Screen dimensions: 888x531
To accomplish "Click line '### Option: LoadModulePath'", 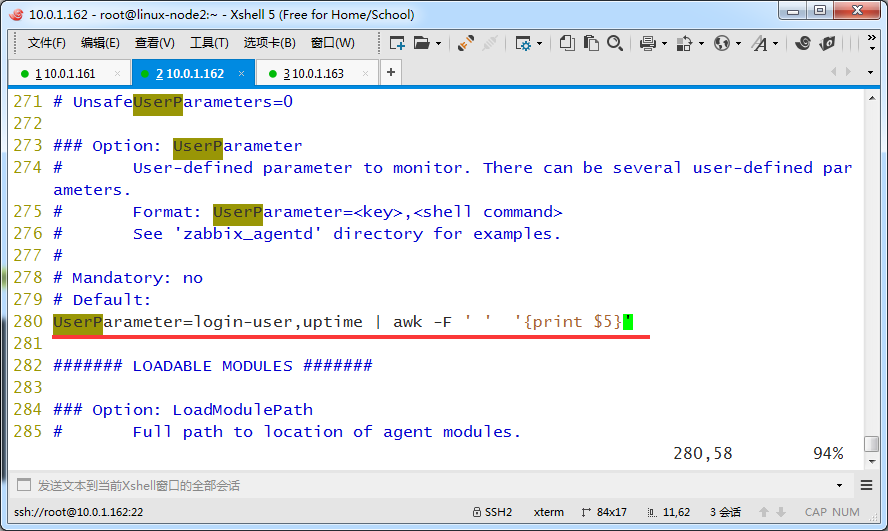I will pyautogui.click(x=183, y=410).
